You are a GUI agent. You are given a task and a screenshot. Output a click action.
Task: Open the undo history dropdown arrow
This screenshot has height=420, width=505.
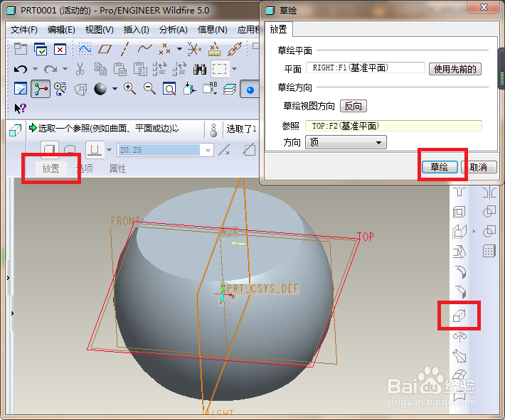click(x=35, y=69)
